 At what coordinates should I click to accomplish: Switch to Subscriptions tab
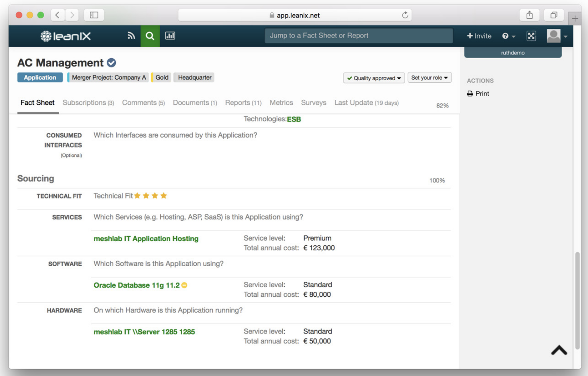click(88, 103)
